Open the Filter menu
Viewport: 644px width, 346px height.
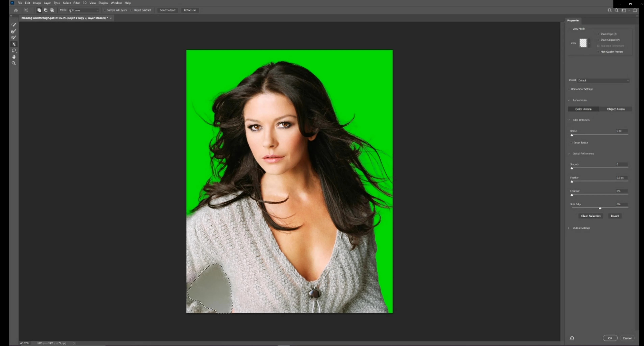(x=76, y=3)
